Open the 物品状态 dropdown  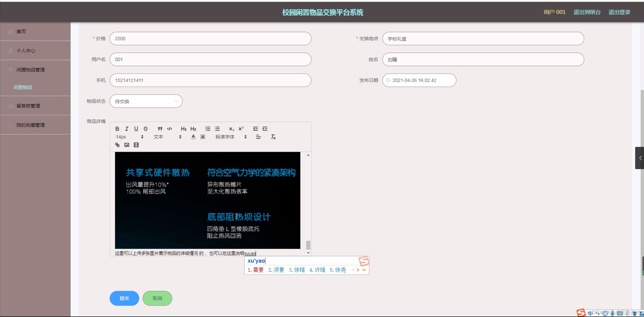[x=146, y=101]
